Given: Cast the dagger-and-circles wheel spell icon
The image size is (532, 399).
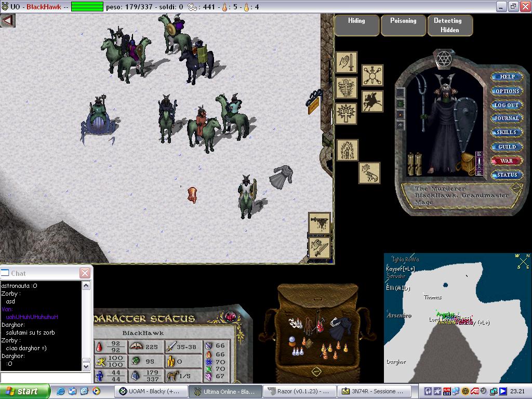Looking at the screenshot, I should point(372,75).
